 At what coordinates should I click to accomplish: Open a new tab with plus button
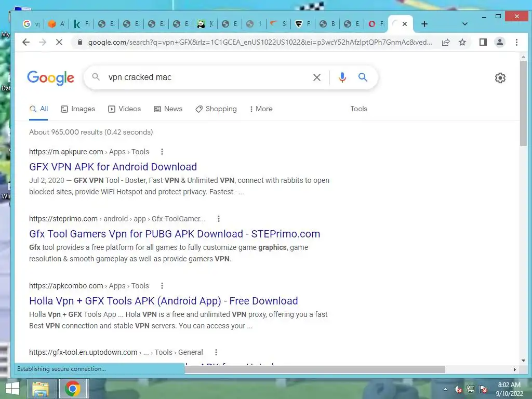(424, 24)
